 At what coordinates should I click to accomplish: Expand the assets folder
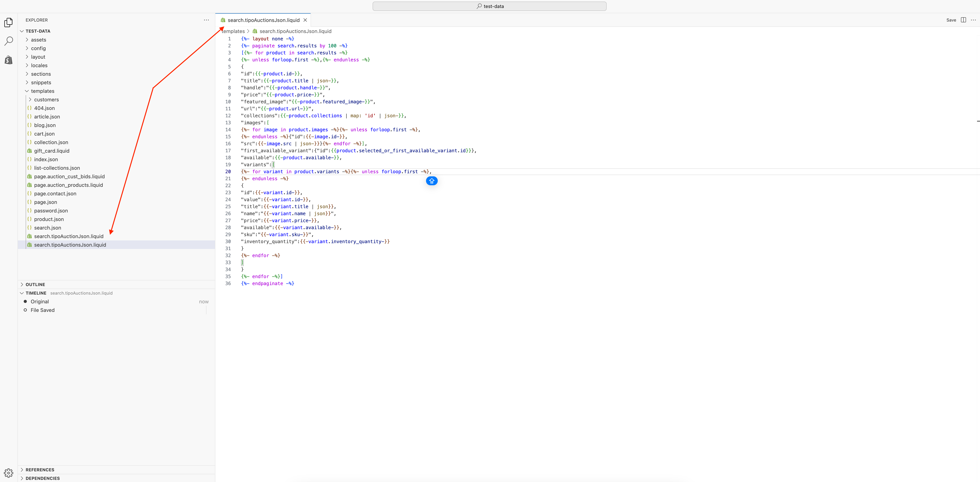(x=38, y=40)
